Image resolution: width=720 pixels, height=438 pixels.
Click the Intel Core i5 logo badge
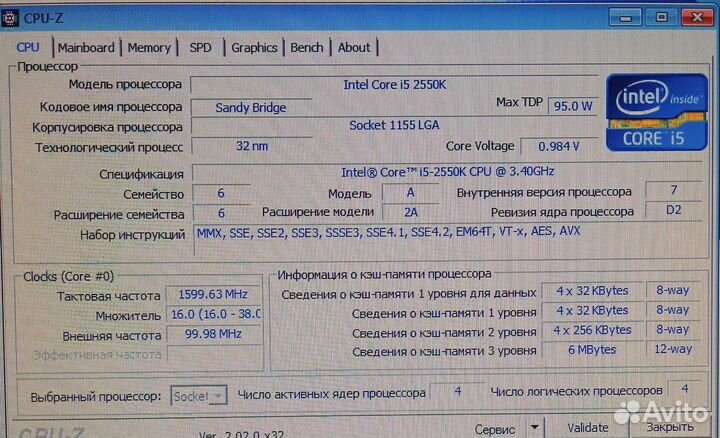click(657, 112)
